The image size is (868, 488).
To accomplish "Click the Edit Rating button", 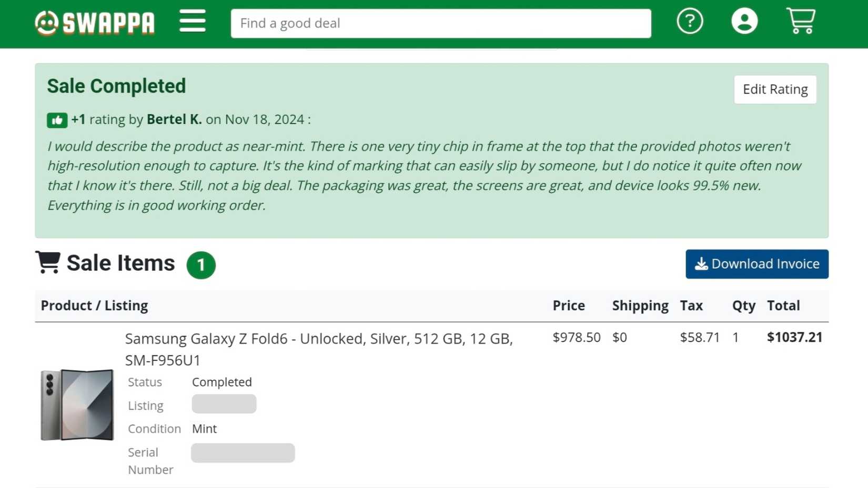I will (x=775, y=89).
